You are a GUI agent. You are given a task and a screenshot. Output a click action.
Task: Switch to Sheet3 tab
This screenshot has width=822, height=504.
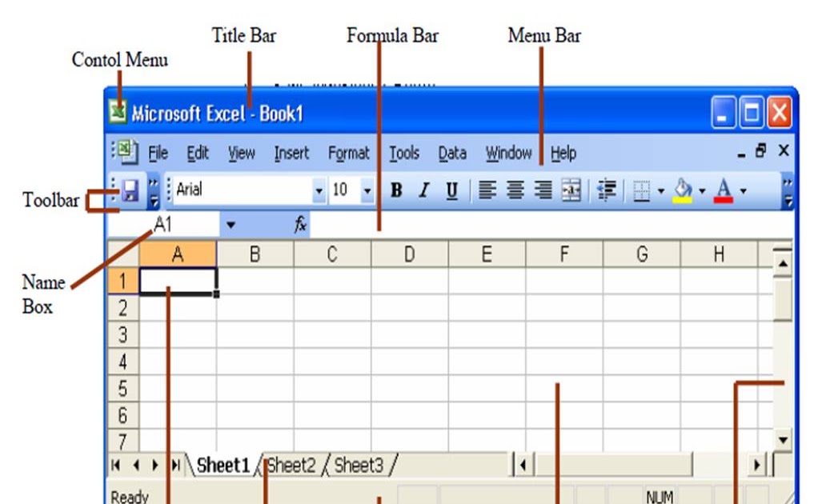pos(359,465)
